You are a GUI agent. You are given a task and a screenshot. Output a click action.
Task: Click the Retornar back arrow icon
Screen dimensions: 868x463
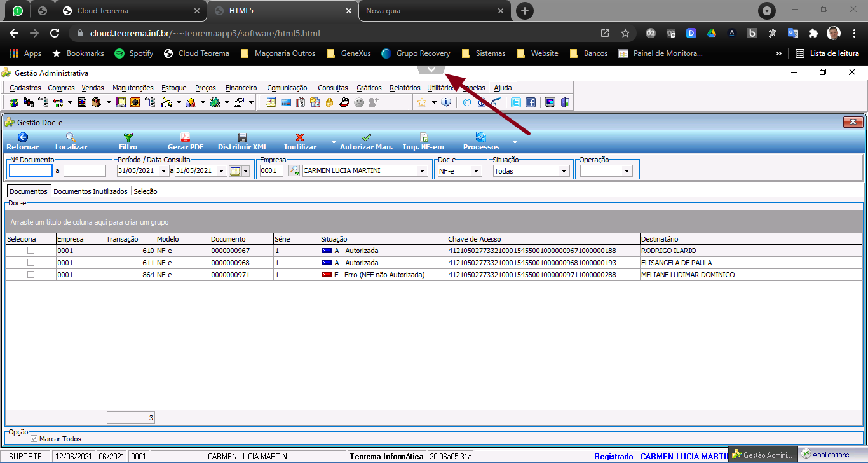(x=23, y=137)
